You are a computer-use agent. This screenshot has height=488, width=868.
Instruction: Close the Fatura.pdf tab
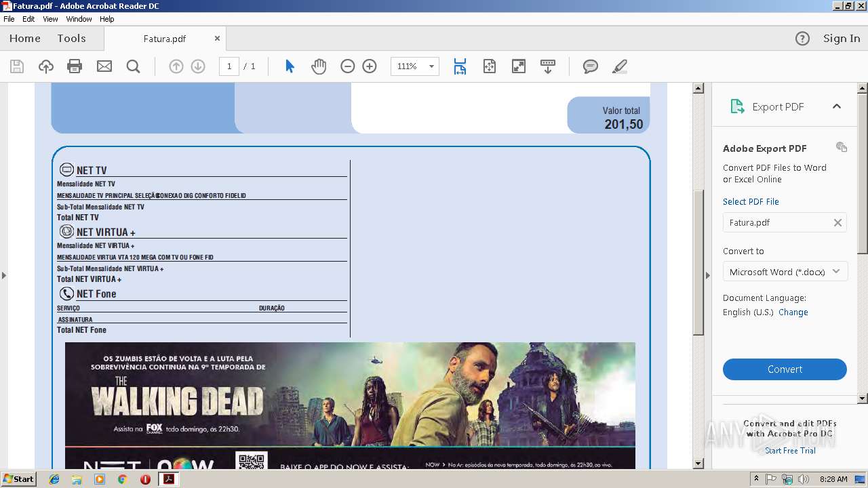217,39
